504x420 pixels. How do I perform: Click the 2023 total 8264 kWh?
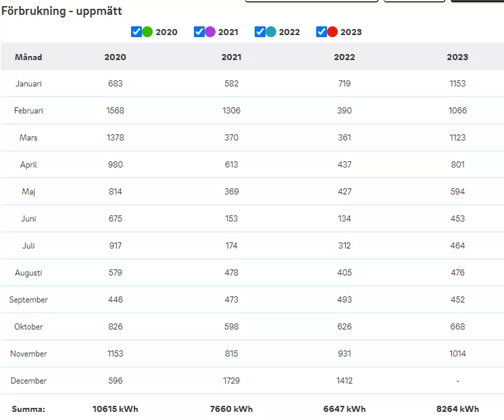(x=457, y=409)
